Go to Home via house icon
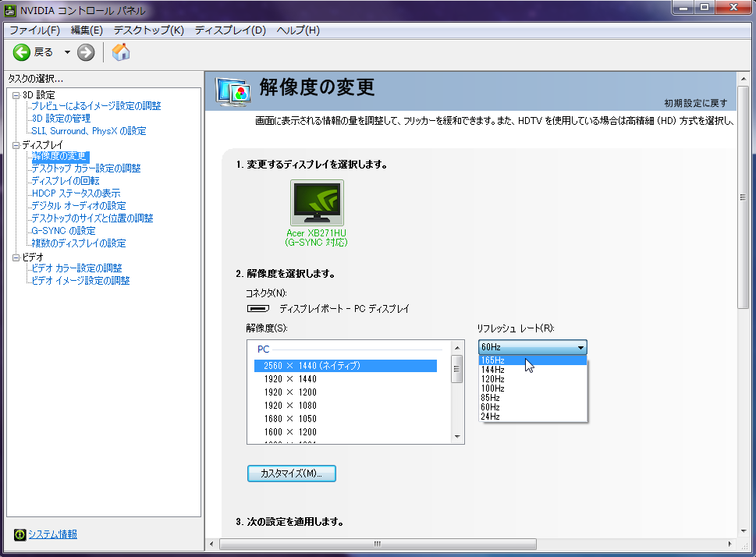756x557 pixels. 121,52
